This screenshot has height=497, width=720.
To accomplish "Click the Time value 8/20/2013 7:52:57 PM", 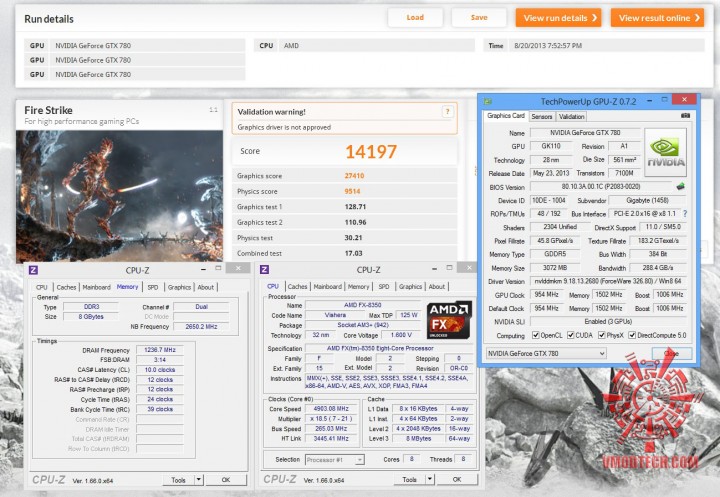I will pos(548,45).
